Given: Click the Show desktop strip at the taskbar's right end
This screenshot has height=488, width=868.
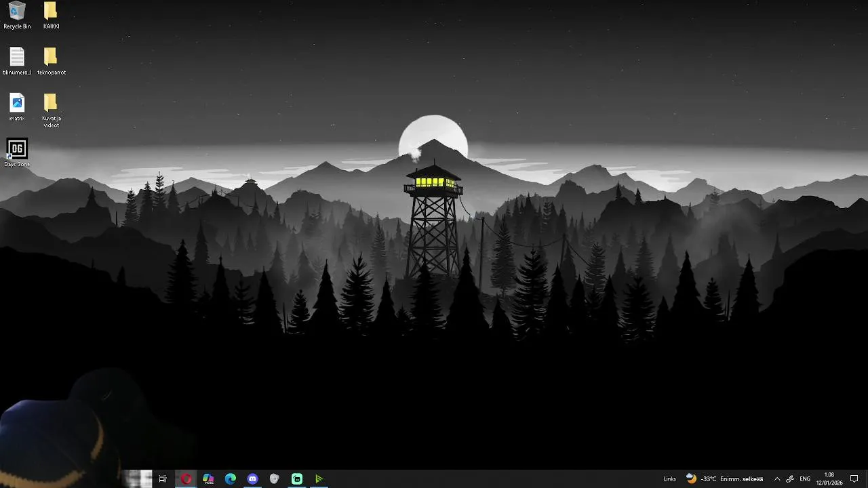Looking at the screenshot, I should 866,479.
